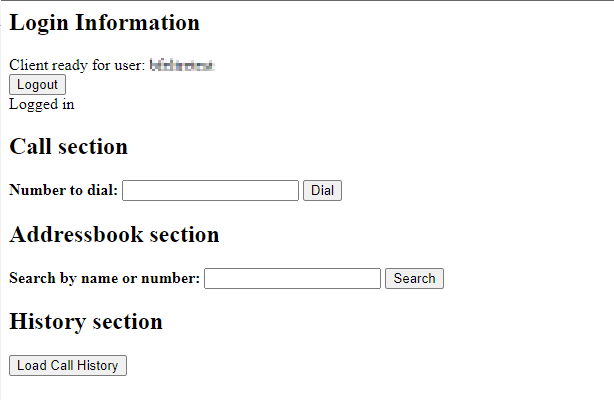Select the Addressbook section heading
This screenshot has width=614, height=400.
(x=114, y=235)
